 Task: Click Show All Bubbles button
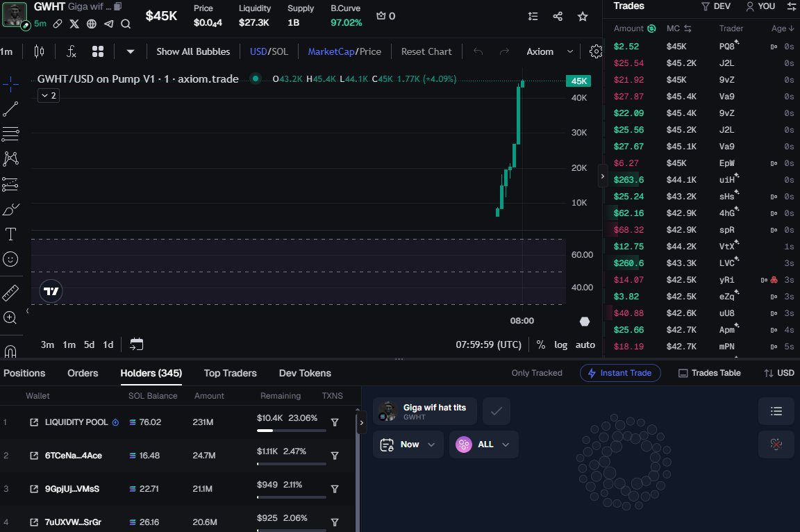tap(193, 51)
